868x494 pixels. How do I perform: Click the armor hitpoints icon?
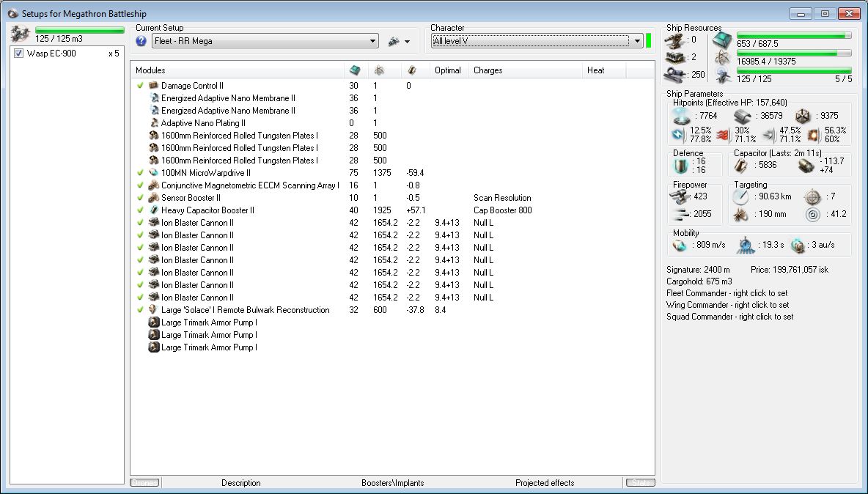point(743,116)
